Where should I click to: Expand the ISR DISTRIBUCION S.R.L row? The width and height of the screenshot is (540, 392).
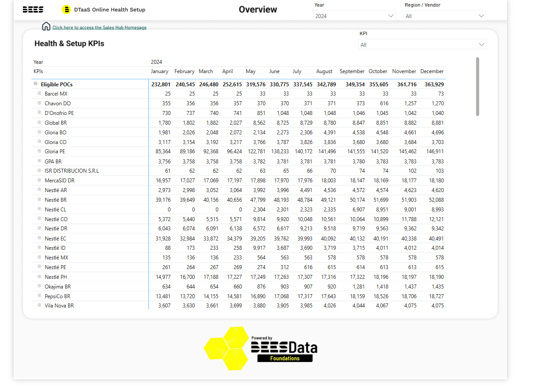[x=39, y=170]
